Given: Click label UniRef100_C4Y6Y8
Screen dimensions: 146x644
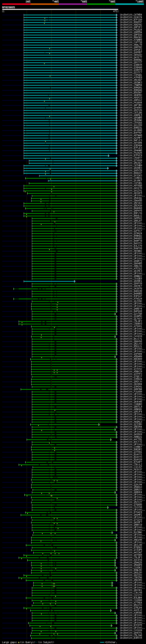Looking at the screenshot, I should click(x=131, y=336).
